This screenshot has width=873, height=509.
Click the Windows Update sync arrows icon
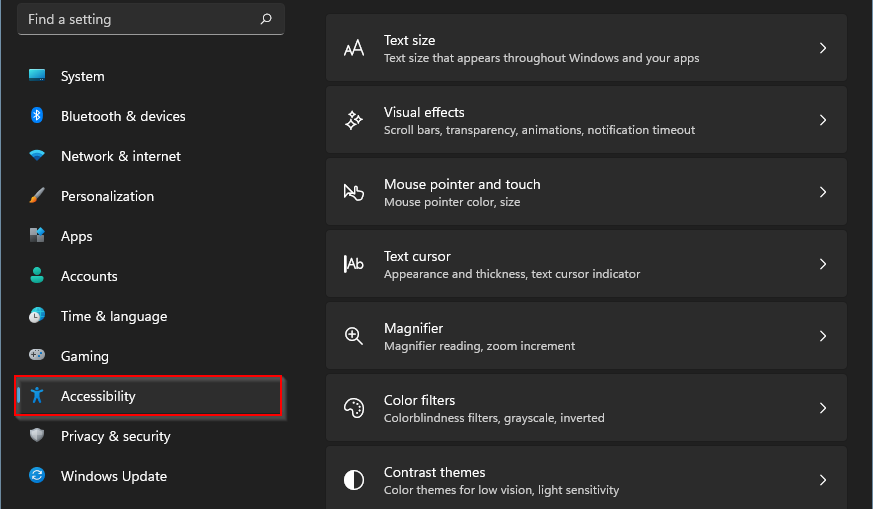(37, 475)
